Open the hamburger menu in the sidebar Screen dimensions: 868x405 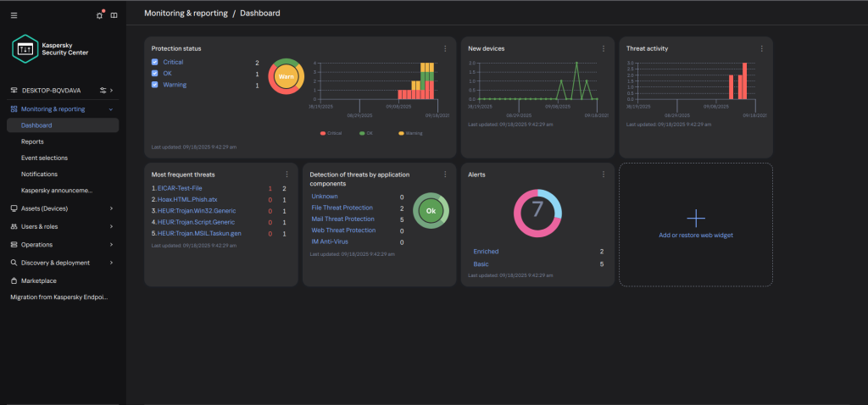pyautogui.click(x=14, y=15)
